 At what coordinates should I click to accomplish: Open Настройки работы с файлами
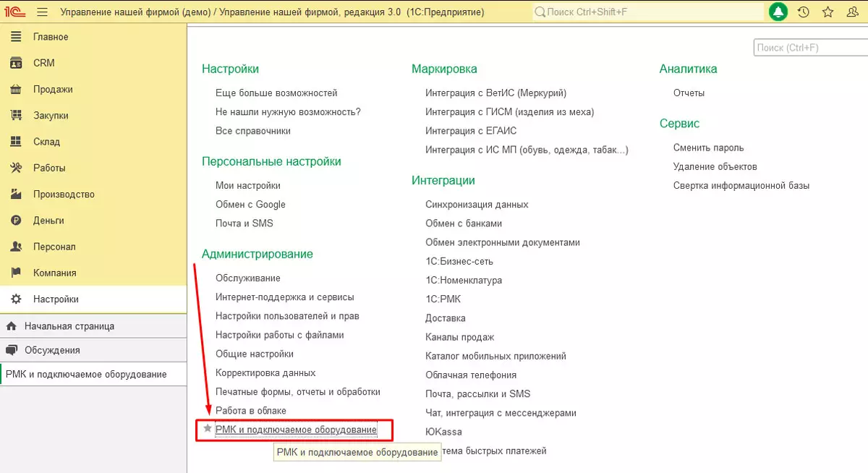280,335
